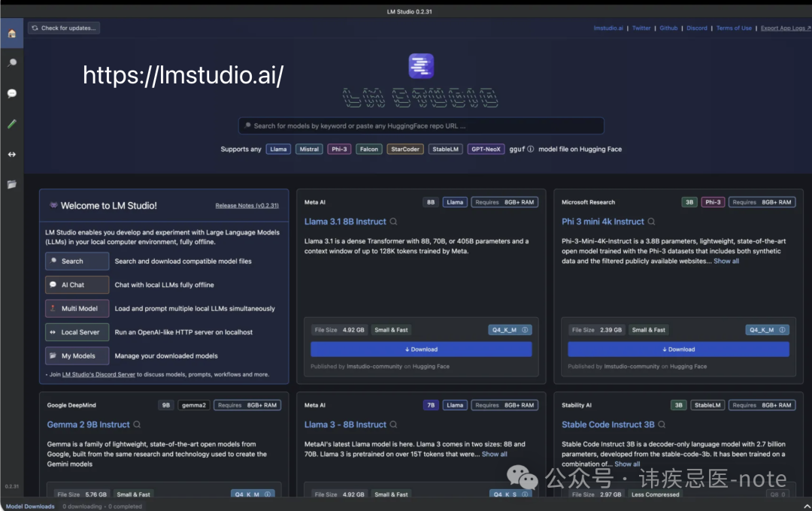The width and height of the screenshot is (812, 511).
Task: Click the Local Server button in Welcome panel
Action: [77, 332]
